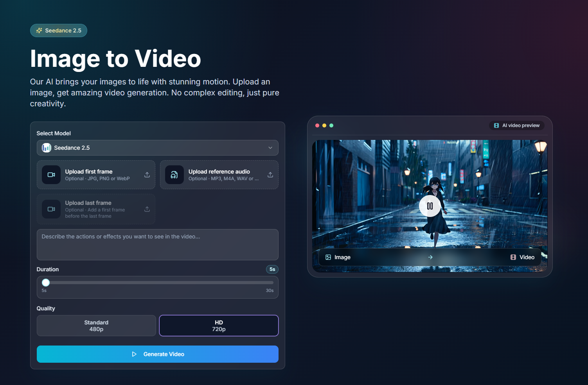Viewport: 588px width, 385px height.
Task: Click the camera icon for first frame
Action: [x=51, y=175]
